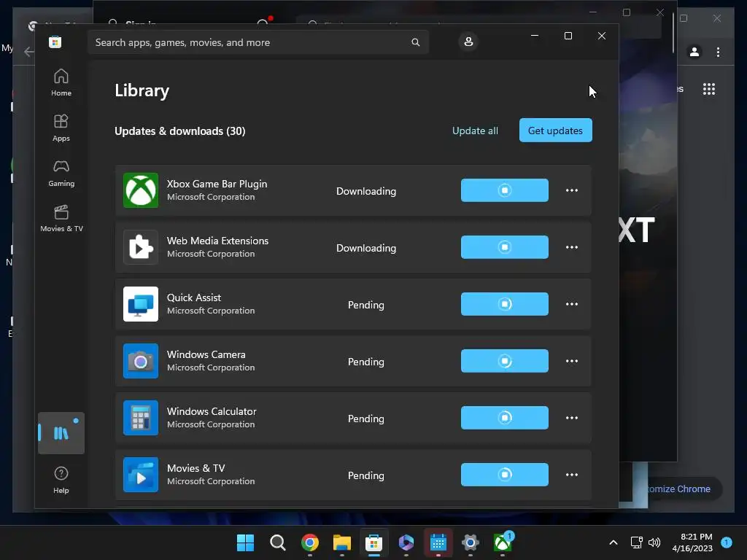
Task: Open more options for Quick Assist
Action: [x=572, y=304]
